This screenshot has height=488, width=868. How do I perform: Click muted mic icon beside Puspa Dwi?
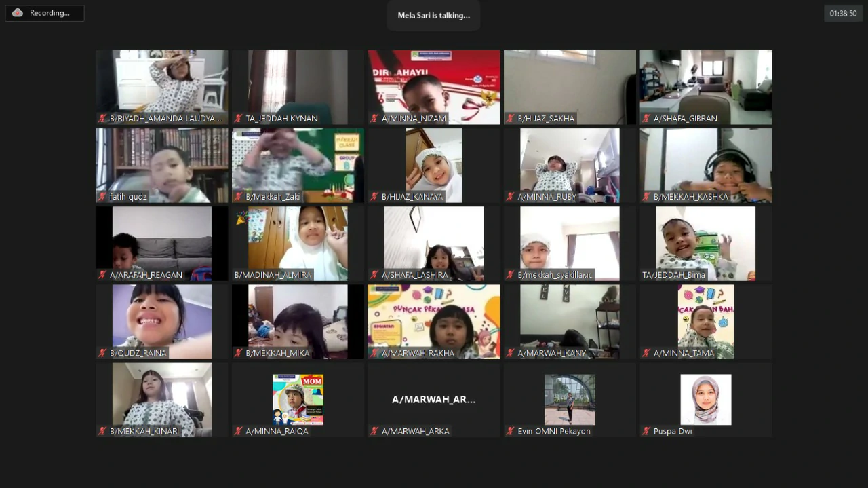pos(646,431)
